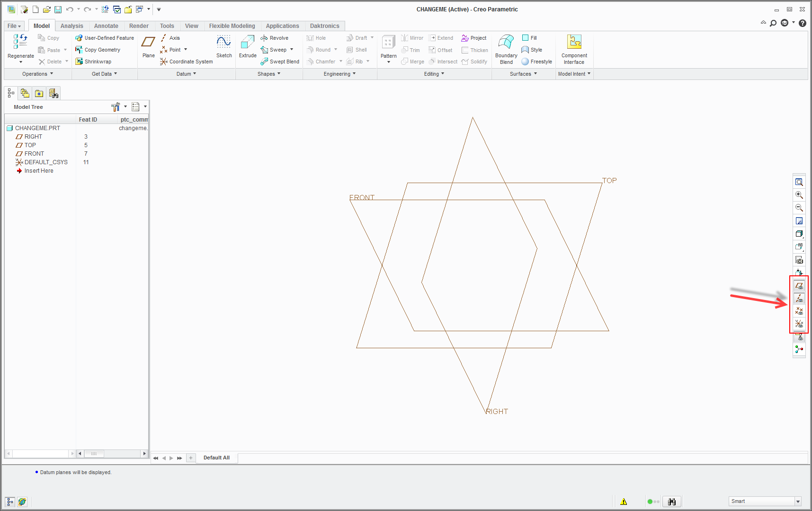Click the New file icon
This screenshot has height=511, width=812.
36,9
